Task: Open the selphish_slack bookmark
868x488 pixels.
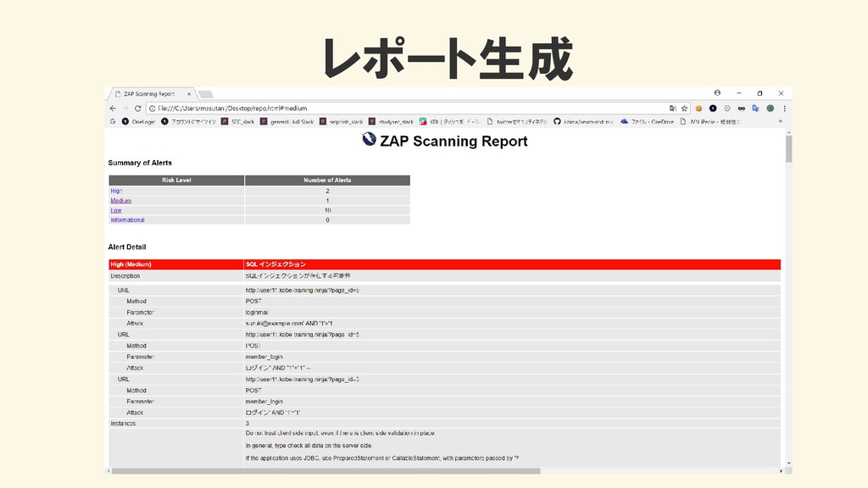Action: click(x=341, y=121)
